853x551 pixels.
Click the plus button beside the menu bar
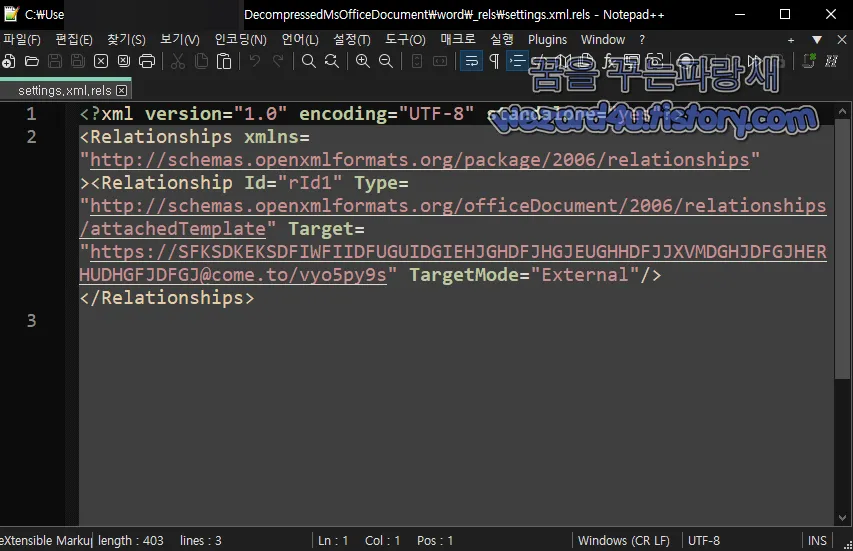click(x=791, y=40)
